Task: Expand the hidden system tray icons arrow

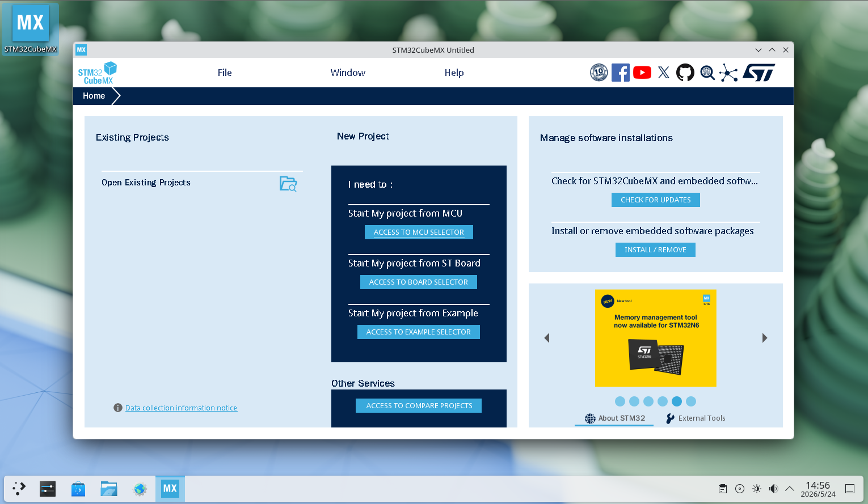Action: click(790, 489)
